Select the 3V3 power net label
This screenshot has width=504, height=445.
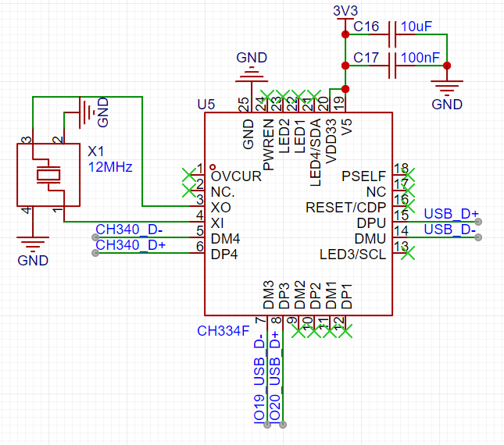[345, 11]
